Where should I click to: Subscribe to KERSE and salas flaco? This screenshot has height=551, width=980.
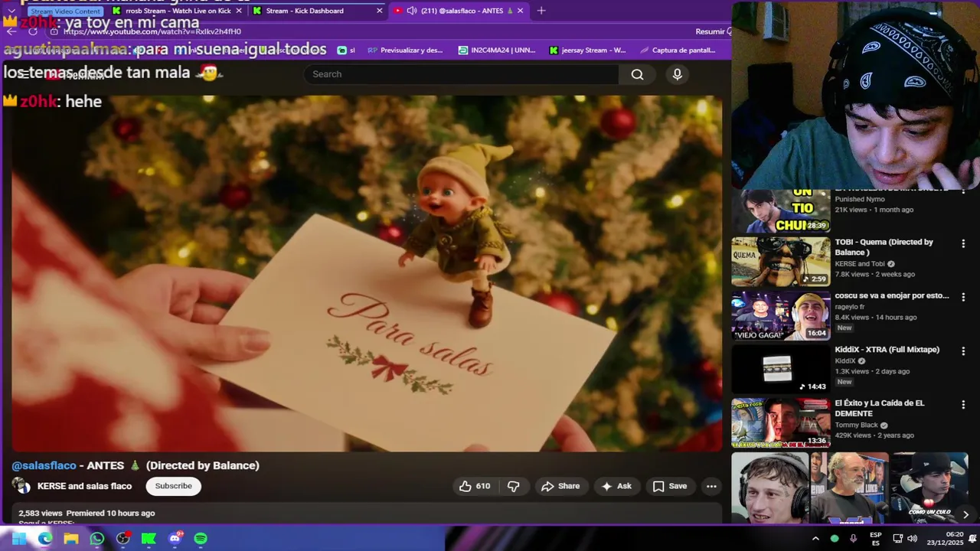tap(174, 486)
